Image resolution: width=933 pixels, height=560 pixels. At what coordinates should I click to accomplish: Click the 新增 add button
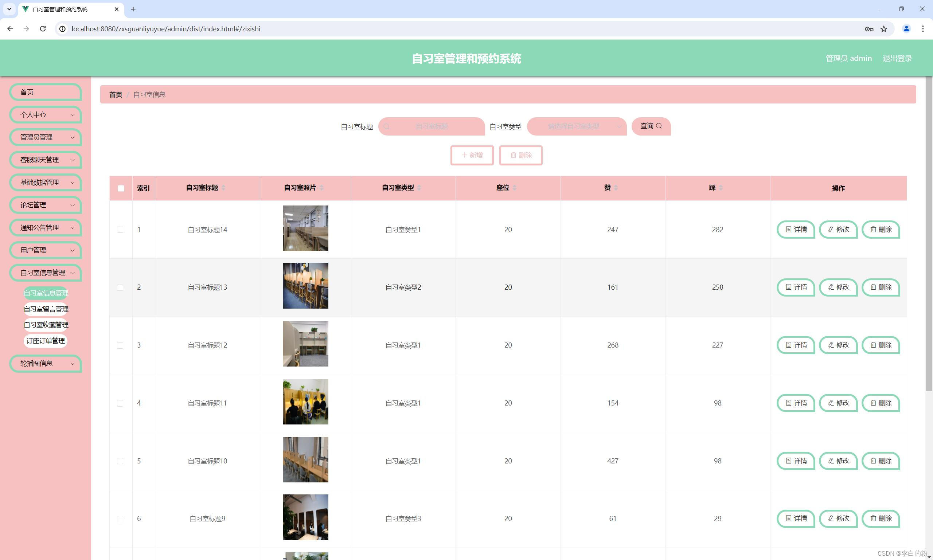click(472, 155)
